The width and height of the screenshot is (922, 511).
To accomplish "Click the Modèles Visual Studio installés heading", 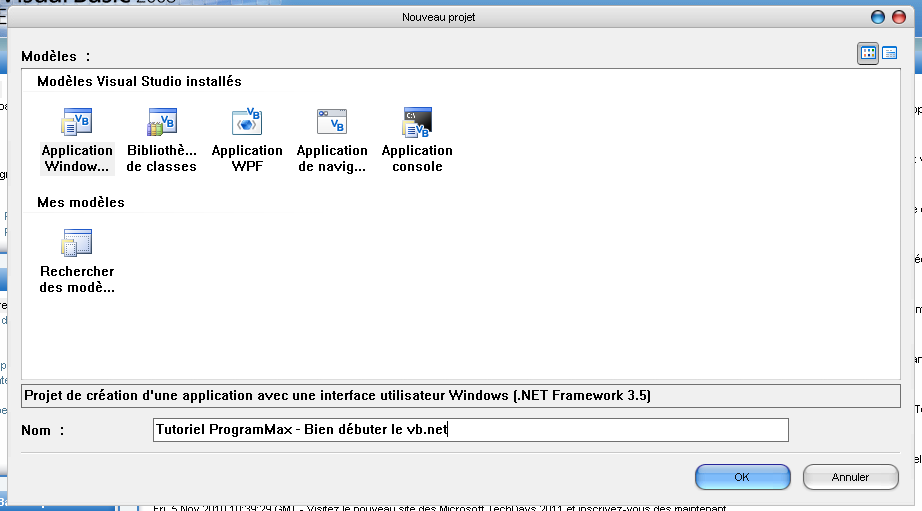I will pos(139,81).
